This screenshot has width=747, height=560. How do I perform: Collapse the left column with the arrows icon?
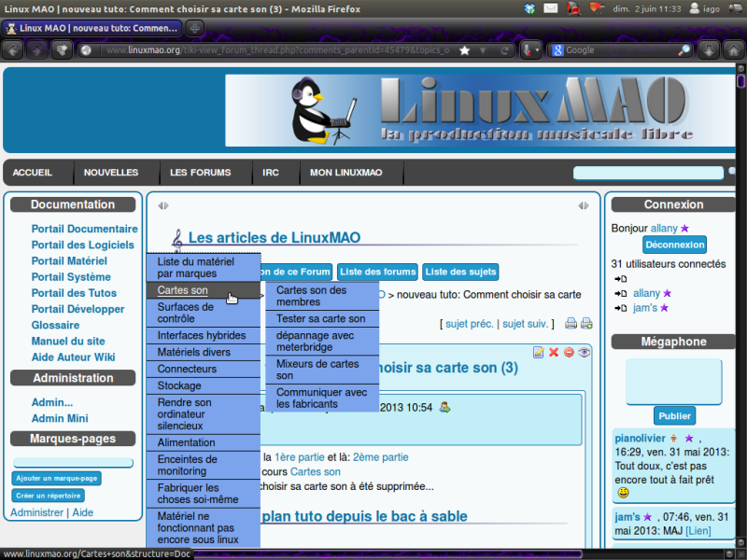pos(162,205)
